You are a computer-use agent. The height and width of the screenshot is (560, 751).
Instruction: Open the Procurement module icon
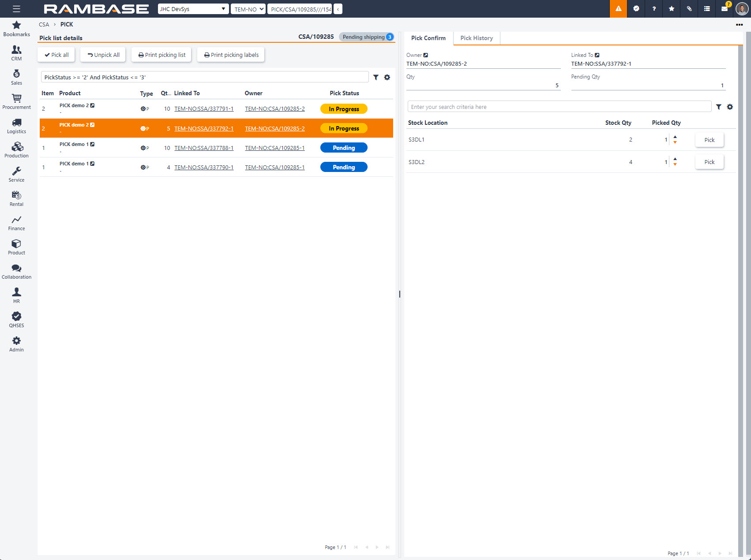(16, 101)
